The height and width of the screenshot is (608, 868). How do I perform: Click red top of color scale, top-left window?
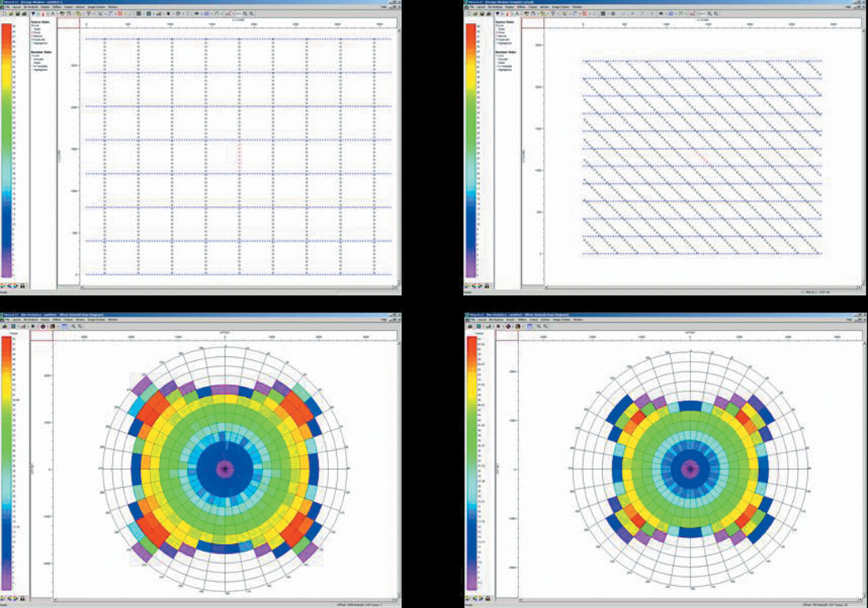[x=6, y=28]
